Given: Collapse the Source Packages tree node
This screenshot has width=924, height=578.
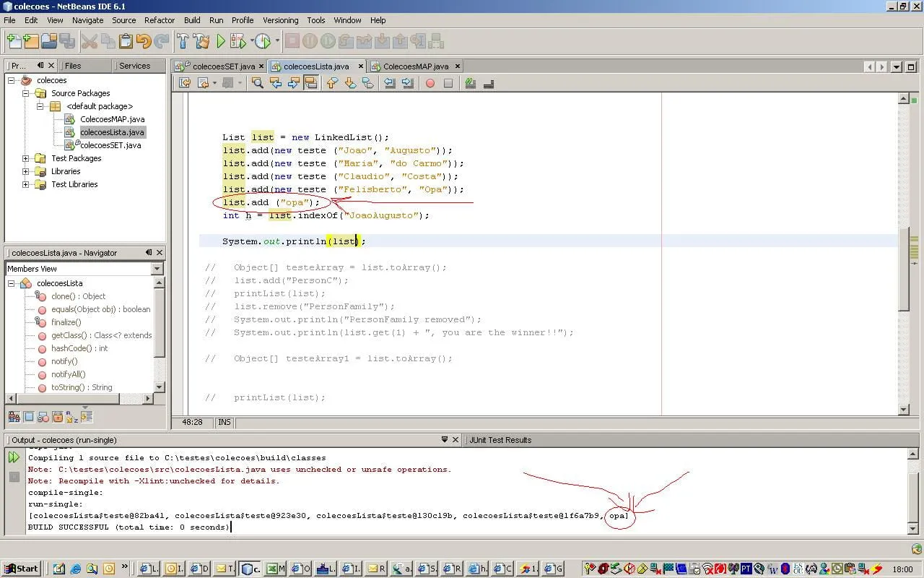Looking at the screenshot, I should click(26, 93).
